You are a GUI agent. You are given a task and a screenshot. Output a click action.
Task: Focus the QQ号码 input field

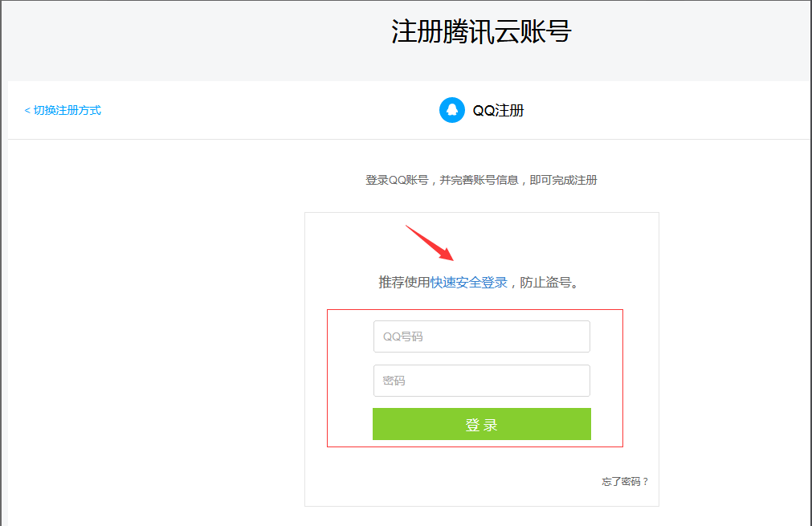[482, 336]
